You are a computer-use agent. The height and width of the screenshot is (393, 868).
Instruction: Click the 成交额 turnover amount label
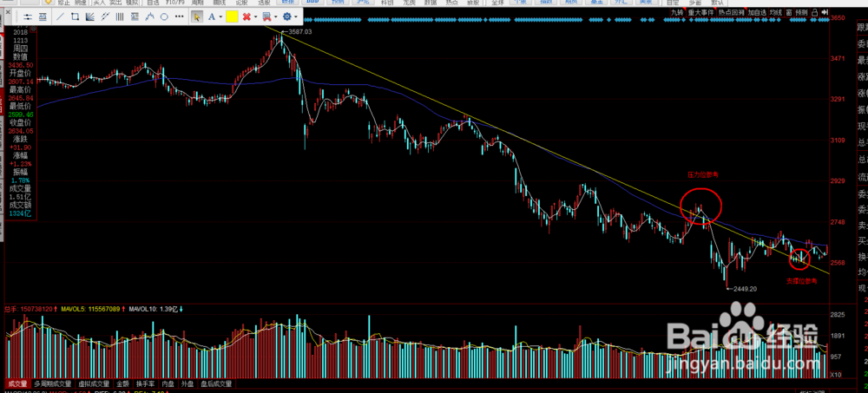(21, 206)
